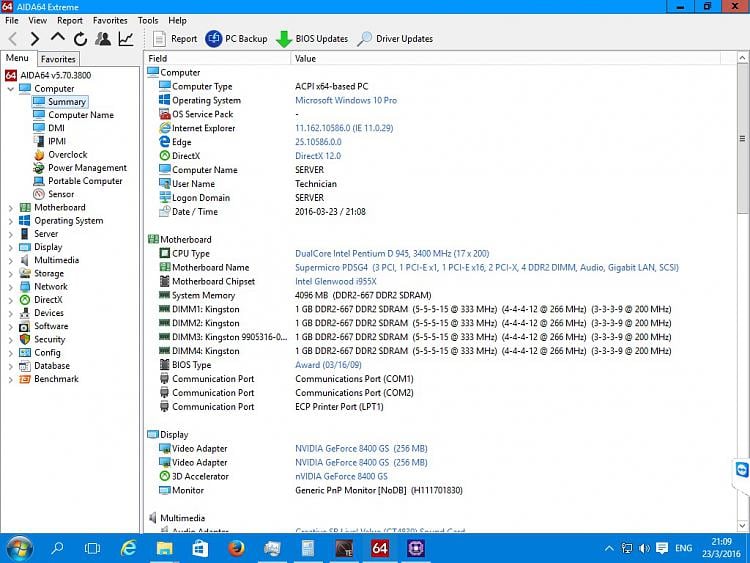Go back with the left arrow
This screenshot has width=750, height=563.
tap(13, 39)
